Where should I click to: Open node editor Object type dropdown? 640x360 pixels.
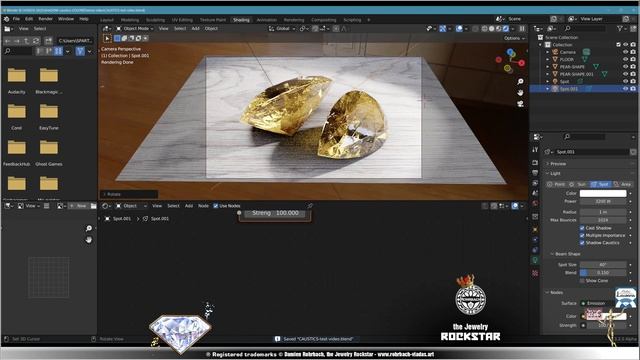coord(131,206)
